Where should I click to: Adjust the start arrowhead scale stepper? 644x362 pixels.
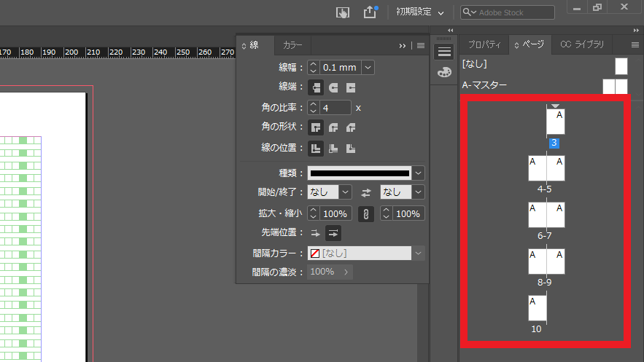[x=314, y=213]
